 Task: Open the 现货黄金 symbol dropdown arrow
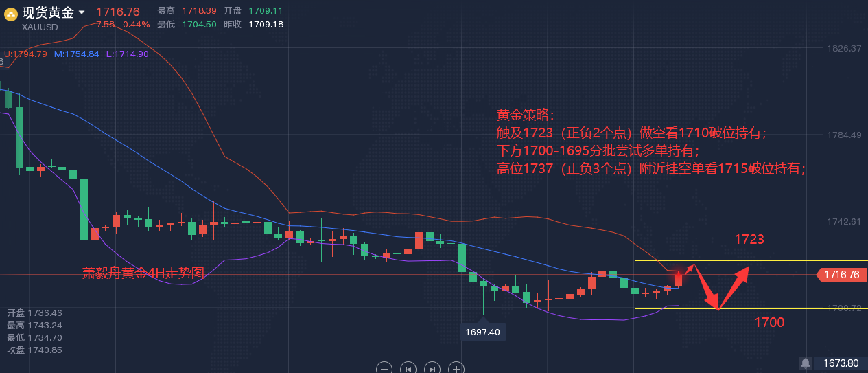(82, 12)
